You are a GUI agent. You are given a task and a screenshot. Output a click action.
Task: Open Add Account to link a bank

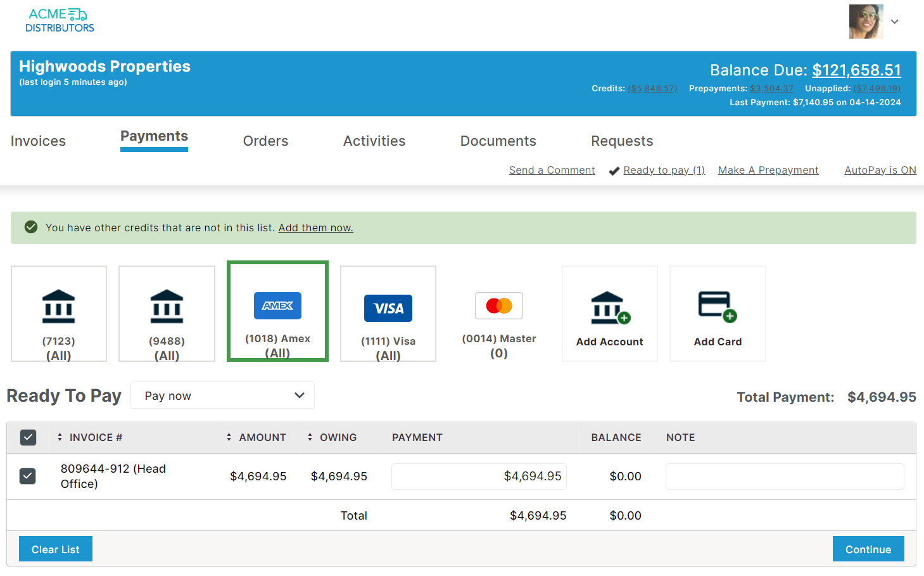[x=609, y=314]
